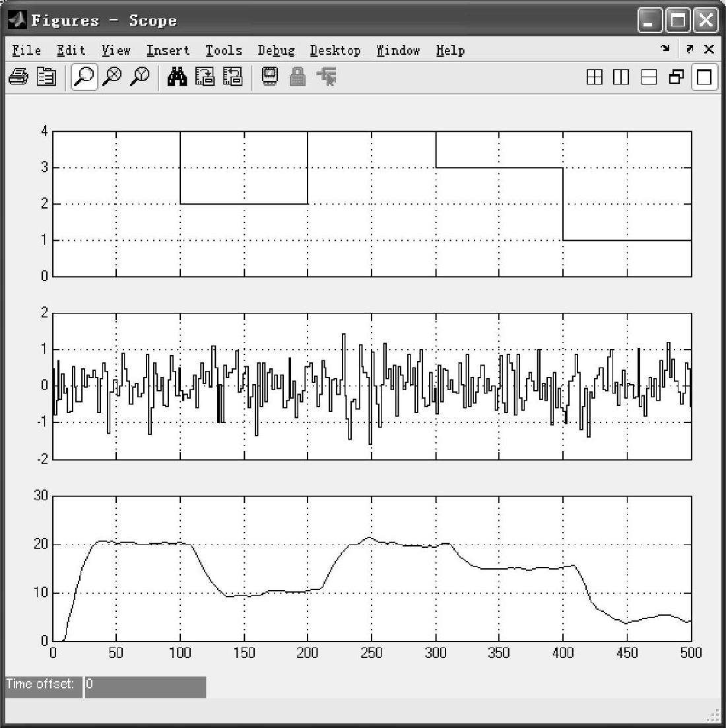This screenshot has width=726, height=728.
Task: Click the Print icon in the toolbar
Action: point(18,77)
